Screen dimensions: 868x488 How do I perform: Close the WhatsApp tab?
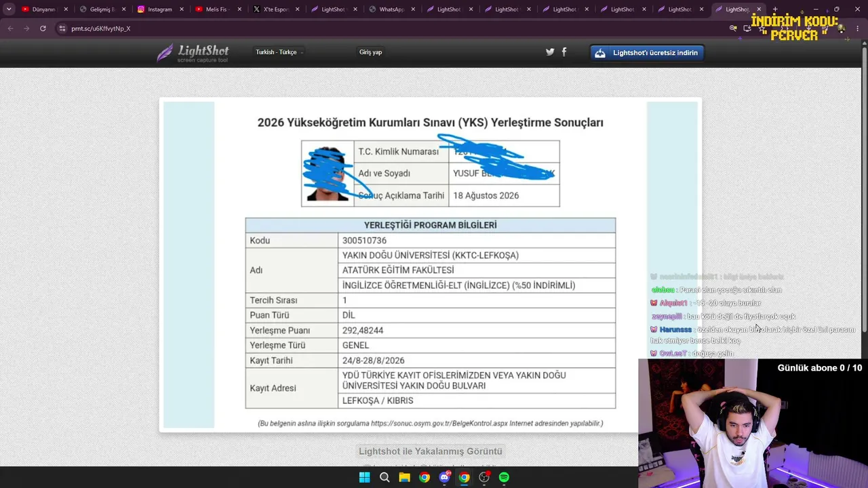(x=413, y=9)
